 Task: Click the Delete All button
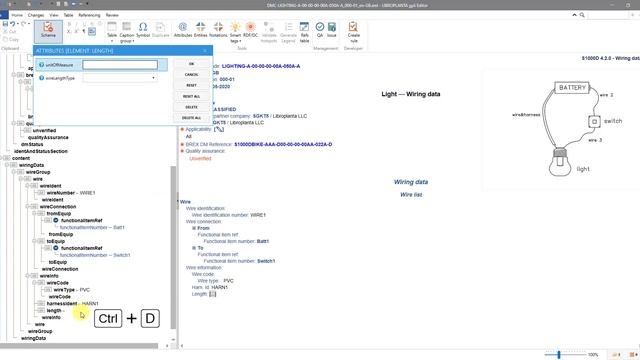click(x=191, y=118)
